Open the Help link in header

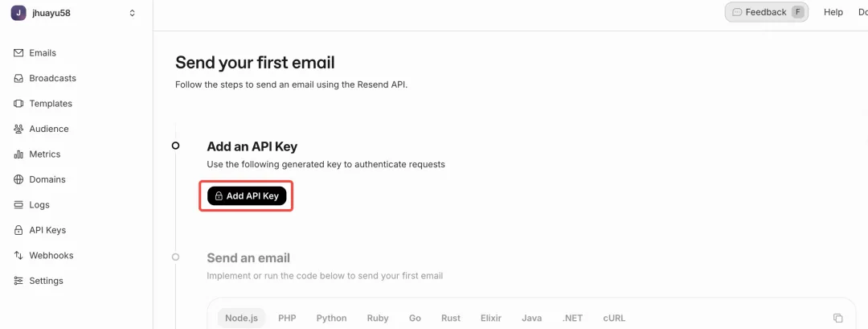point(833,12)
